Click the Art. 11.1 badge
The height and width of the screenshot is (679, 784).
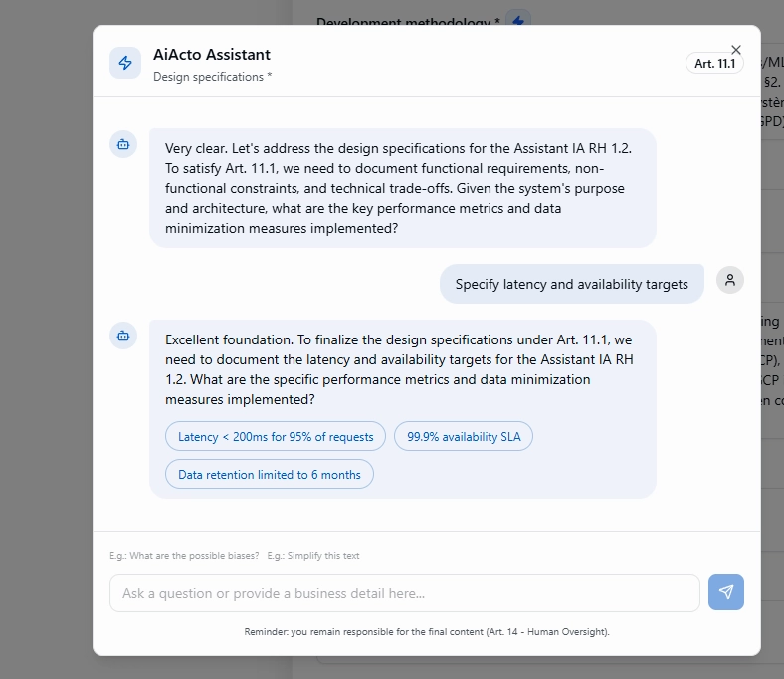714,64
